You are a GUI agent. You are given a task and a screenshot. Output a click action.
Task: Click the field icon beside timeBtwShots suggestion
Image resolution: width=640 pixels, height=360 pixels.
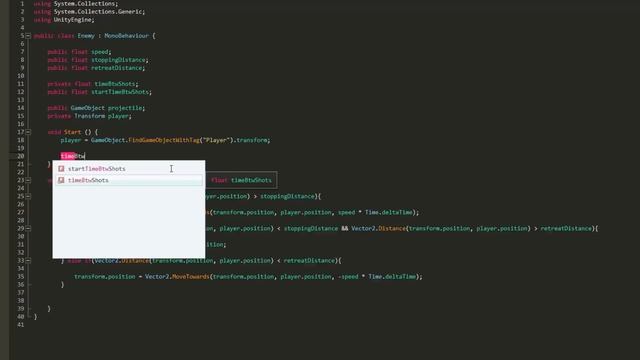pyautogui.click(x=61, y=180)
